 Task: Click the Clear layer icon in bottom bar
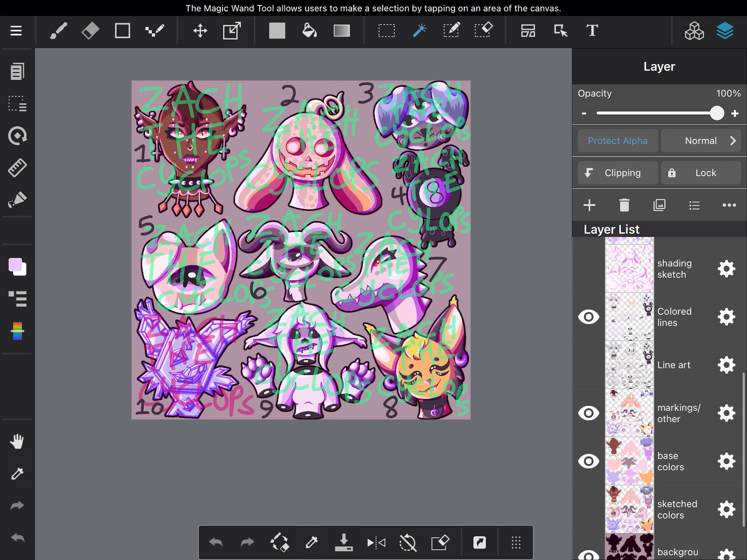[440, 542]
